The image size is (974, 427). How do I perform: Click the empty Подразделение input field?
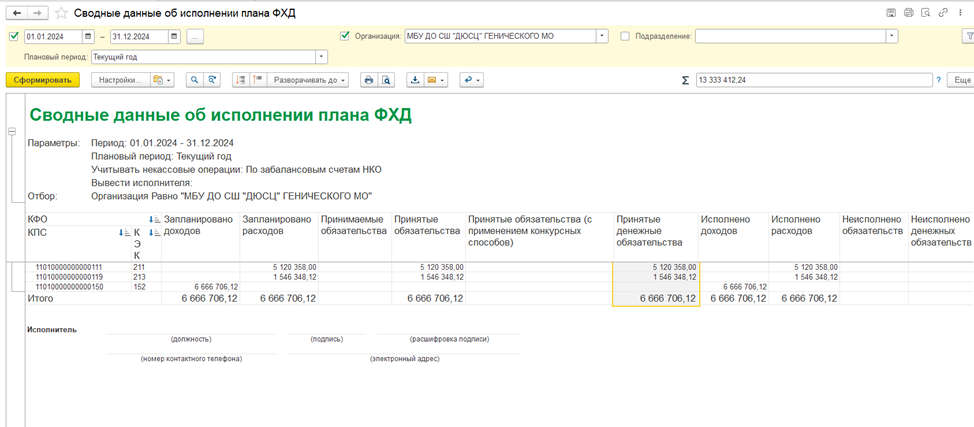(791, 36)
